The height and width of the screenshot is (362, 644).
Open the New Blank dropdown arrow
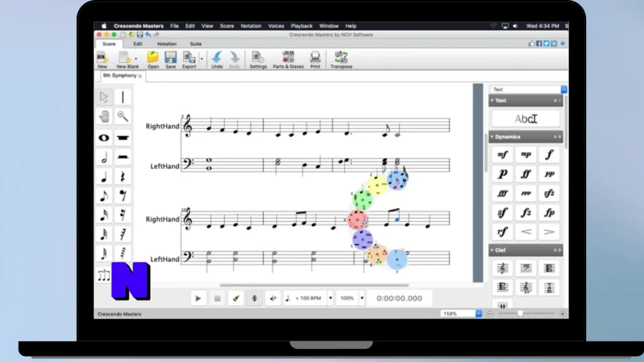136,58
